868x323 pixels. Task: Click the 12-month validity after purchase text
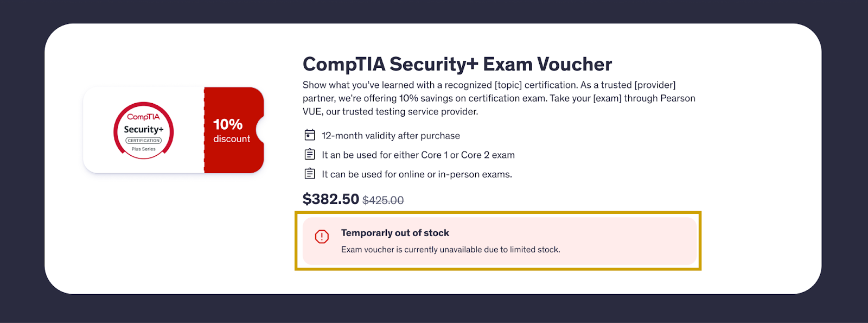(x=391, y=136)
